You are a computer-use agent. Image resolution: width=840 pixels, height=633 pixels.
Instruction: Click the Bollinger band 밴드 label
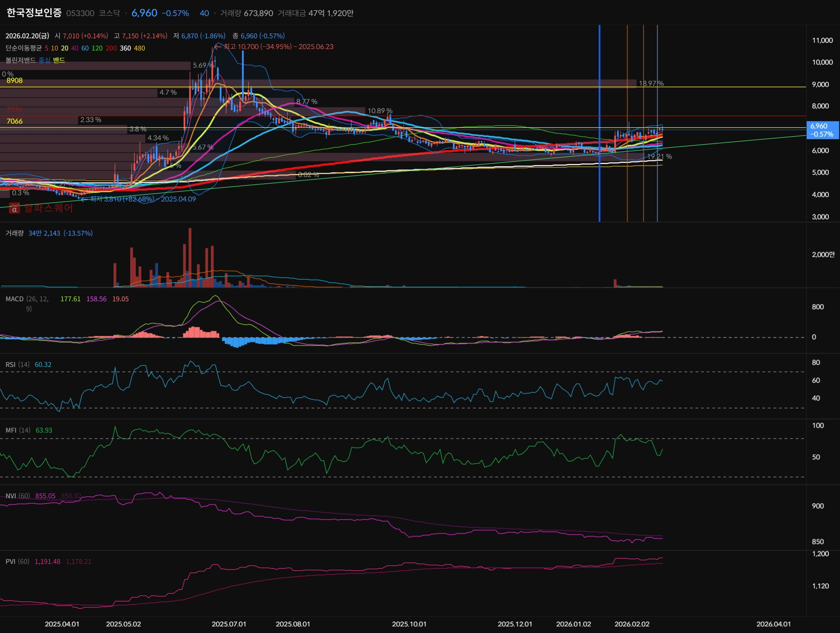tap(59, 60)
